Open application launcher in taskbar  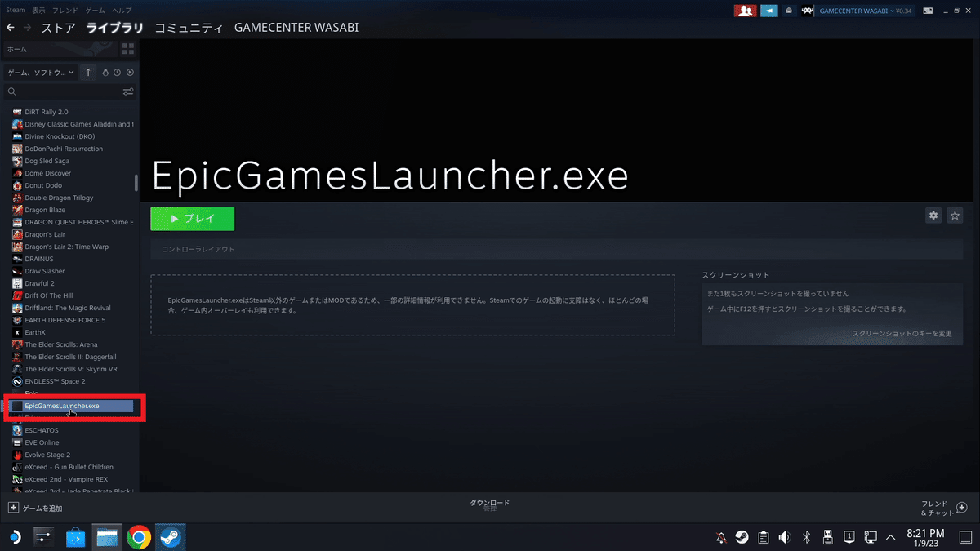(13, 537)
